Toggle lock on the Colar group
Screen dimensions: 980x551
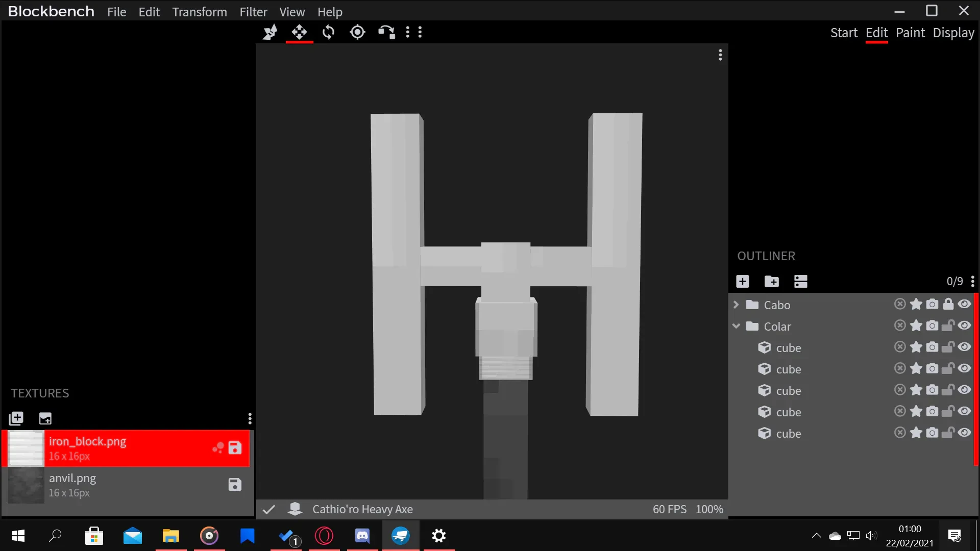coord(948,325)
